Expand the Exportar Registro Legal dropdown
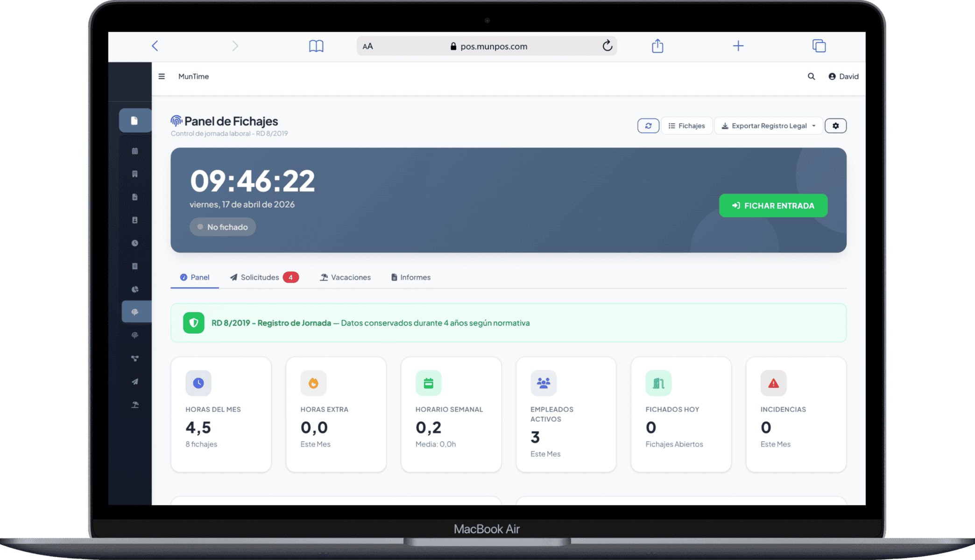The width and height of the screenshot is (975, 560). coord(769,126)
